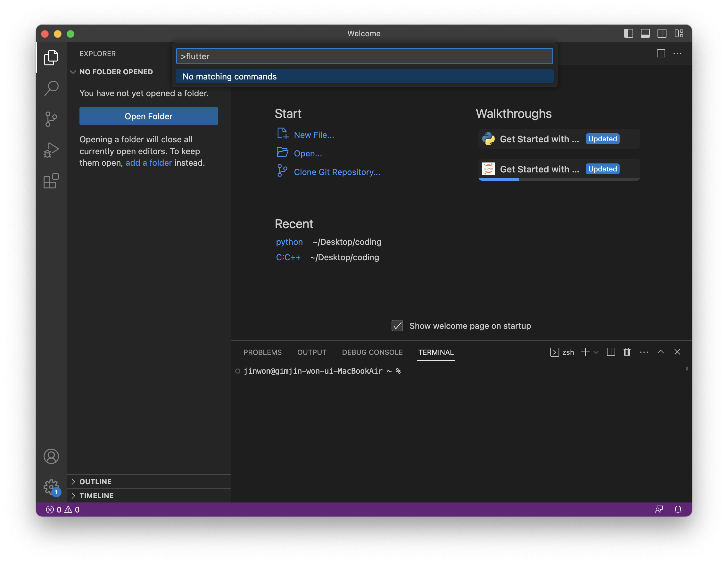This screenshot has height=564, width=728.
Task: Click the command palette input field
Action: click(364, 56)
